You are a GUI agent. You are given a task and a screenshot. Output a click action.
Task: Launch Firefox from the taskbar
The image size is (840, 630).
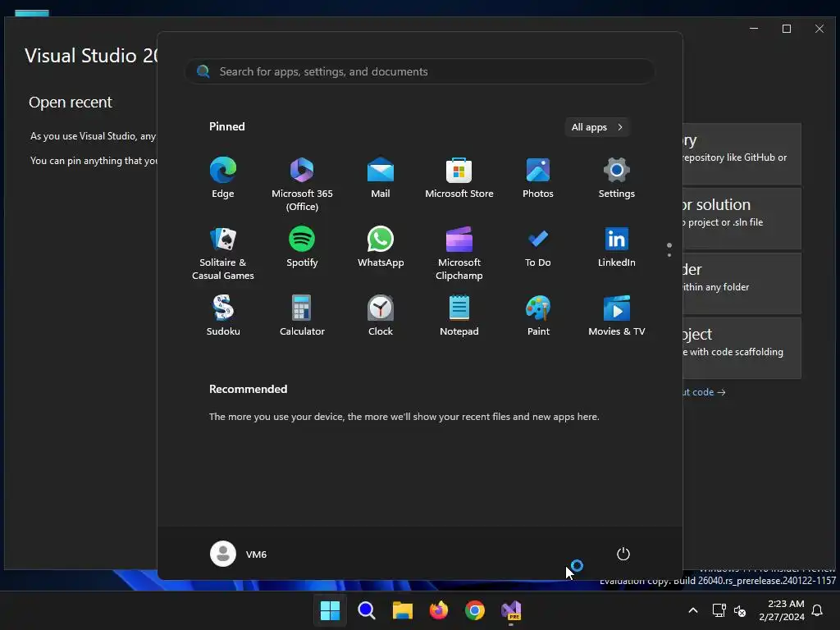(x=439, y=610)
